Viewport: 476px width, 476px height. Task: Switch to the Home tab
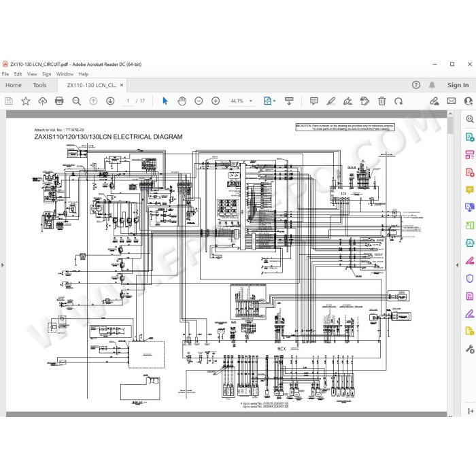point(14,85)
